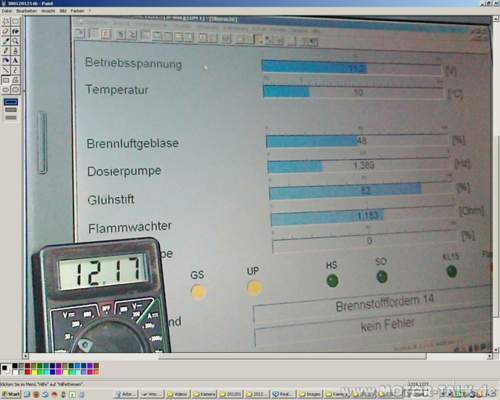Viewport: 500px width, 400px height.
Task: Pick the Fill with color bucket
Action: (x=16, y=31)
